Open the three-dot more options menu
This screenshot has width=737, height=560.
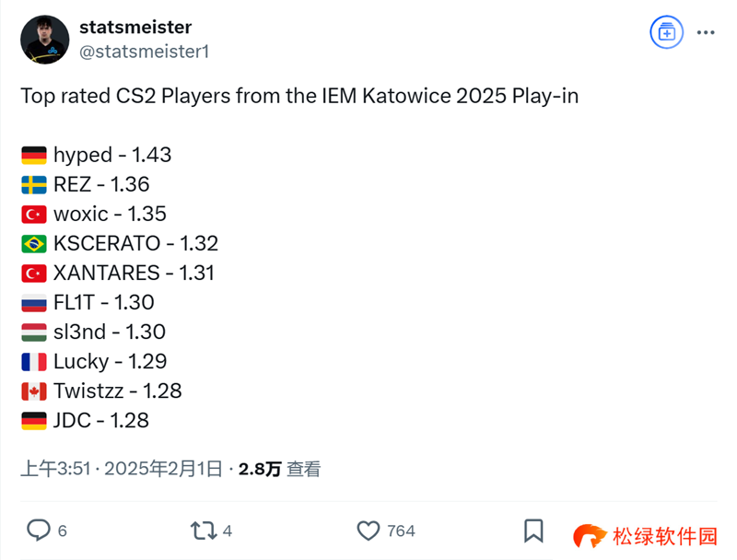point(706,32)
